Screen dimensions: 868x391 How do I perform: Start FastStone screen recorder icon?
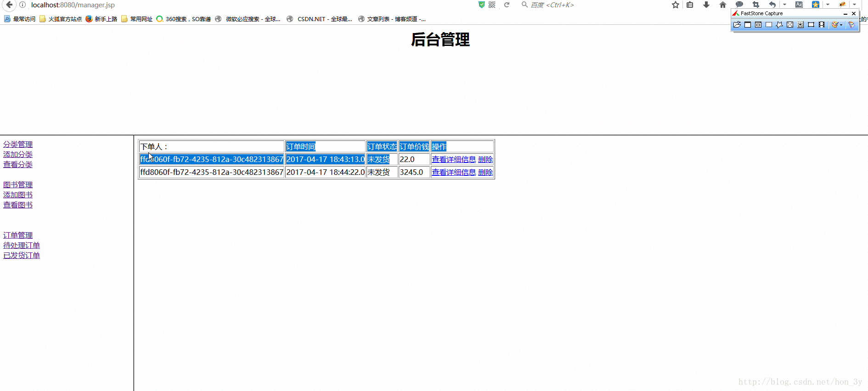pyautogui.click(x=822, y=25)
